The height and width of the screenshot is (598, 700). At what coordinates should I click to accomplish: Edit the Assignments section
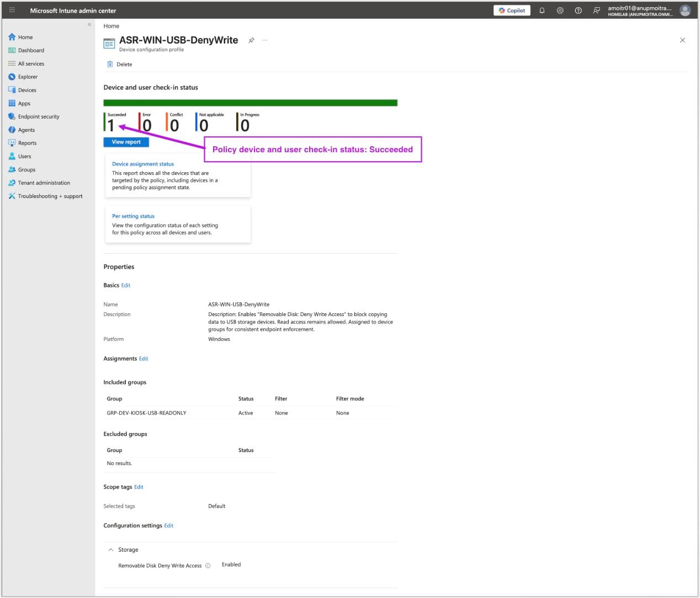[144, 359]
